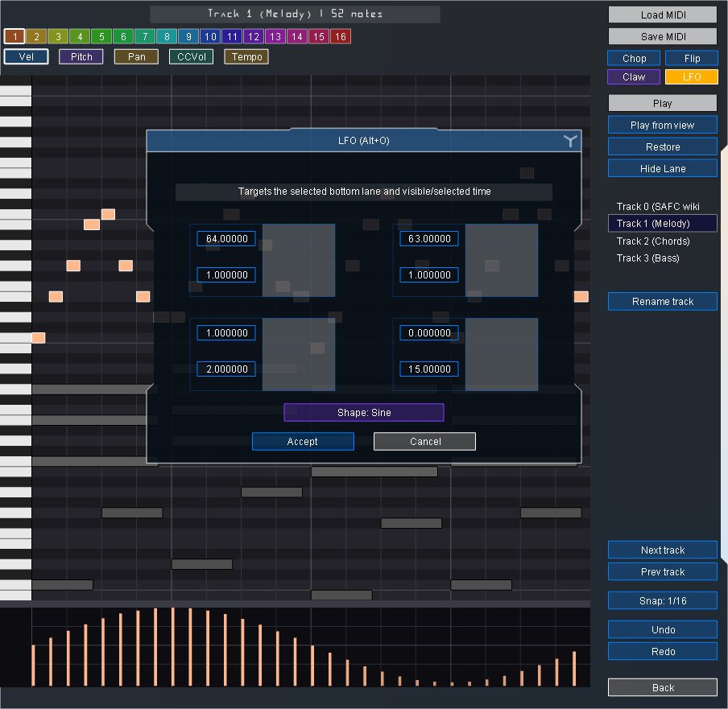Viewport: 728px width, 709px height.
Task: Select channel 15 button
Action: tap(319, 36)
